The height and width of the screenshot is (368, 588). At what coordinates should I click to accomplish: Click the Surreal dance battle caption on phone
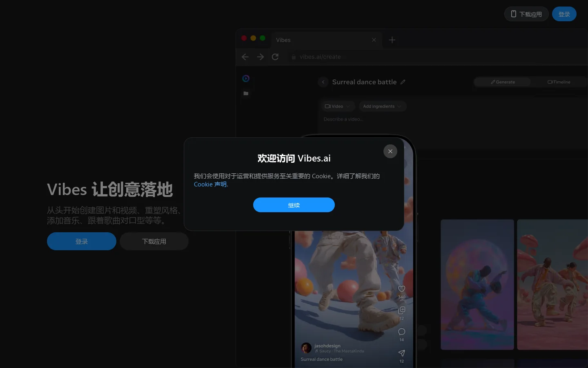point(322,359)
